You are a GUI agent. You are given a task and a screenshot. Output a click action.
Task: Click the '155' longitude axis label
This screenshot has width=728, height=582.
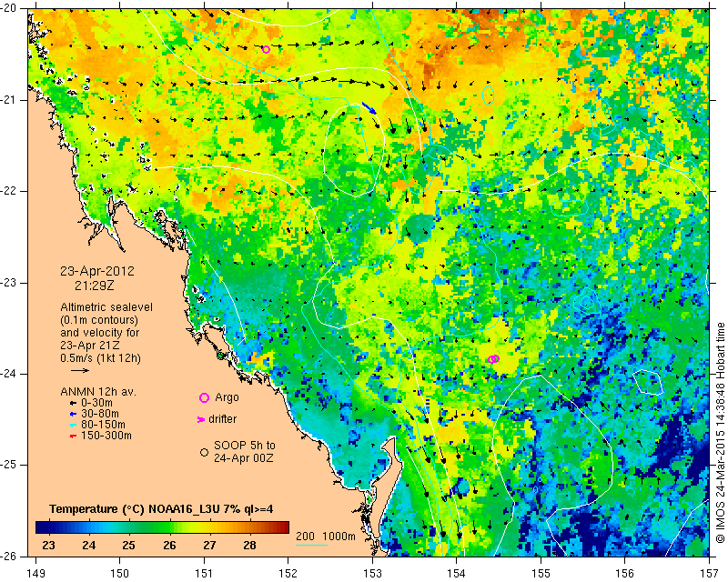click(x=541, y=574)
